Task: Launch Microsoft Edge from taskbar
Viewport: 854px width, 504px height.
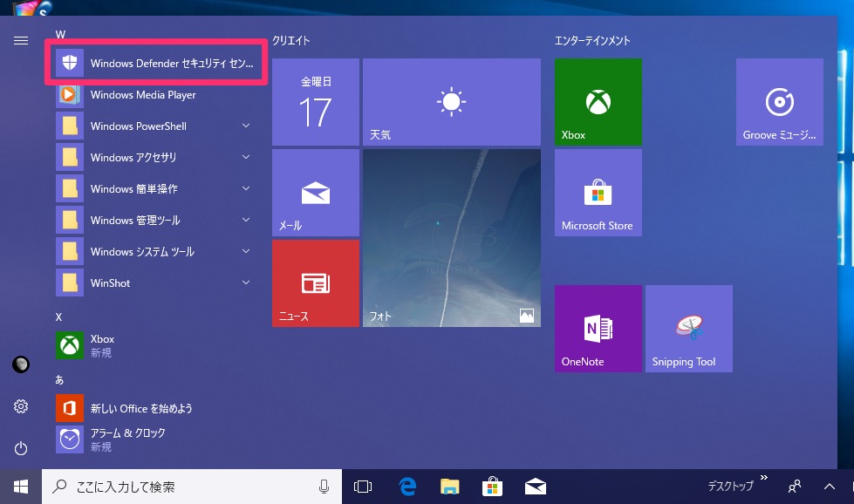Action: point(407,487)
